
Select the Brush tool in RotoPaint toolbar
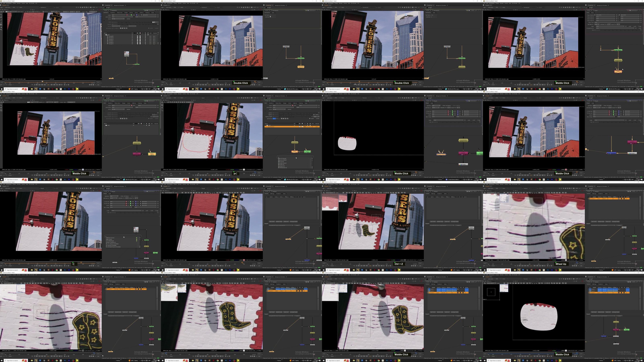click(x=1, y=23)
